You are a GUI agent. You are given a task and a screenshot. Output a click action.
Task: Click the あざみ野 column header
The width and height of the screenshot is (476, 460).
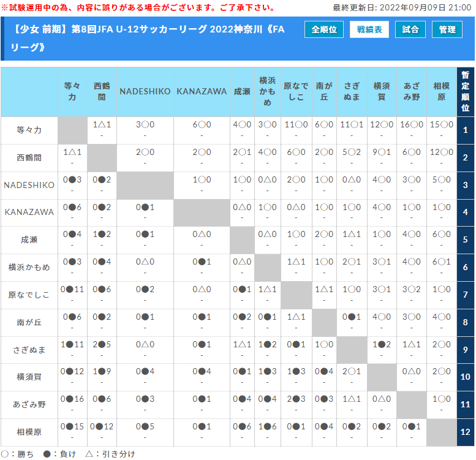(412, 92)
